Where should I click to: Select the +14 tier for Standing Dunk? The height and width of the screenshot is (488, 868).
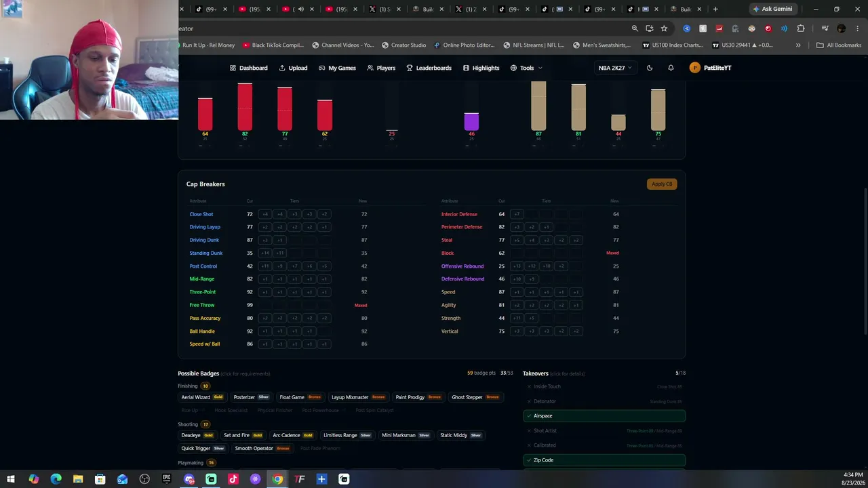tap(265, 253)
